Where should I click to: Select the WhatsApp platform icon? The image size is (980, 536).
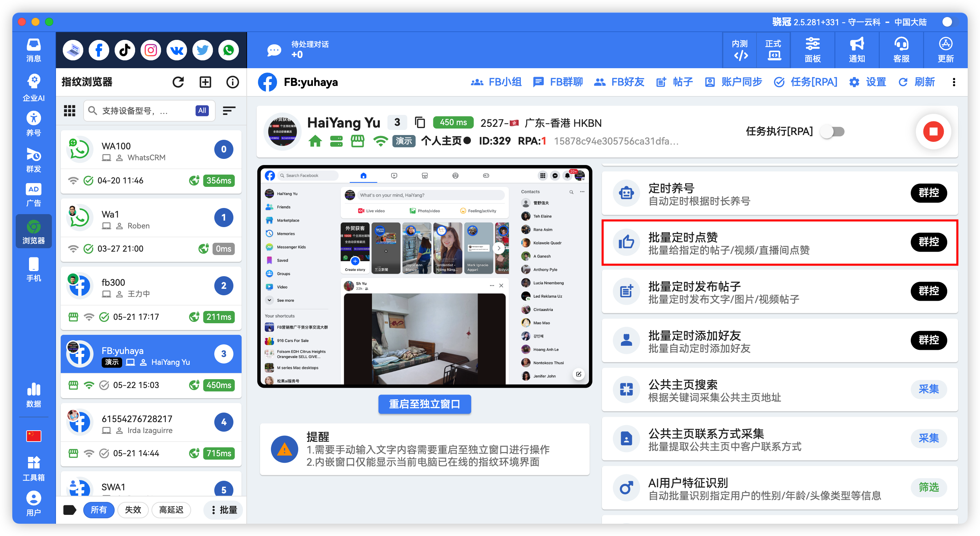pyautogui.click(x=228, y=50)
